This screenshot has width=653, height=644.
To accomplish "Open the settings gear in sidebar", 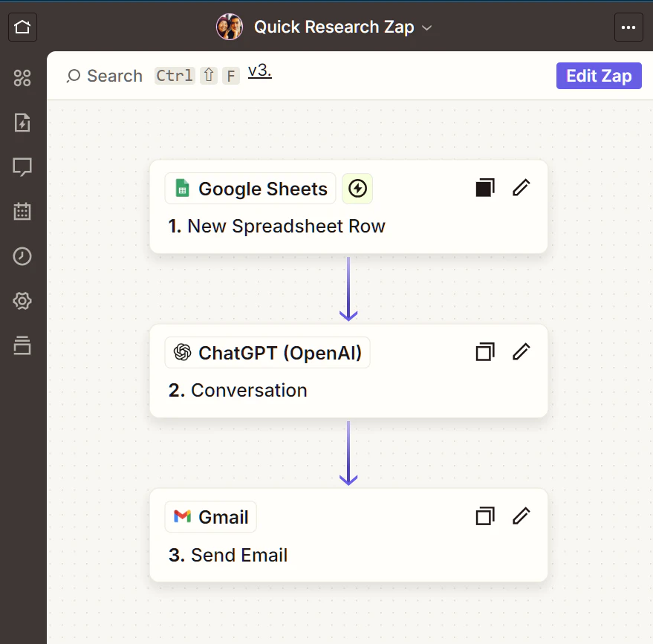I will coord(22,301).
